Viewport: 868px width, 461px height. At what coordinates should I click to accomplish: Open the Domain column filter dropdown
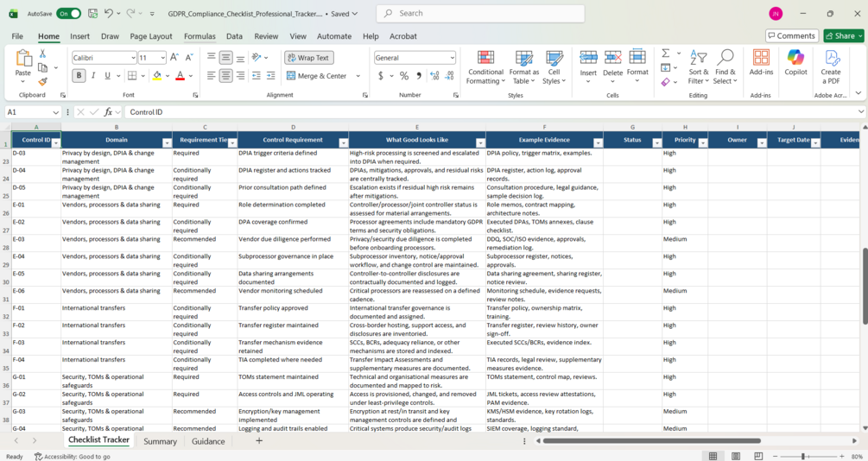point(167,143)
